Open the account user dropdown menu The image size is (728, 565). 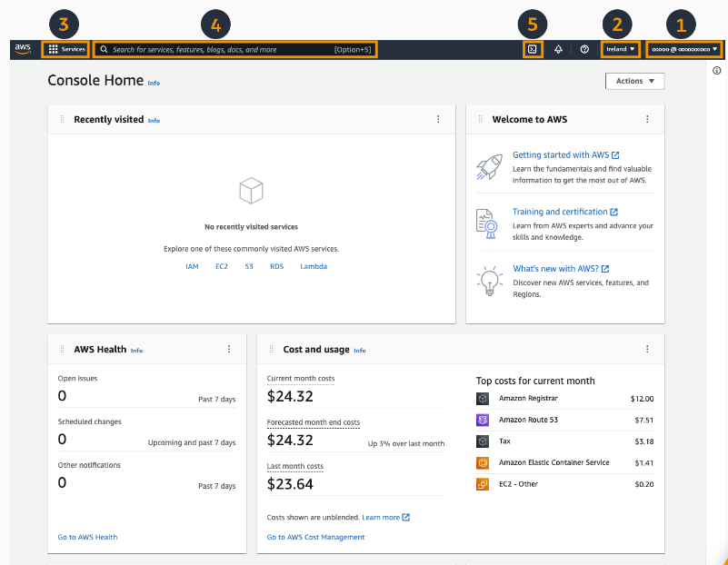point(684,49)
